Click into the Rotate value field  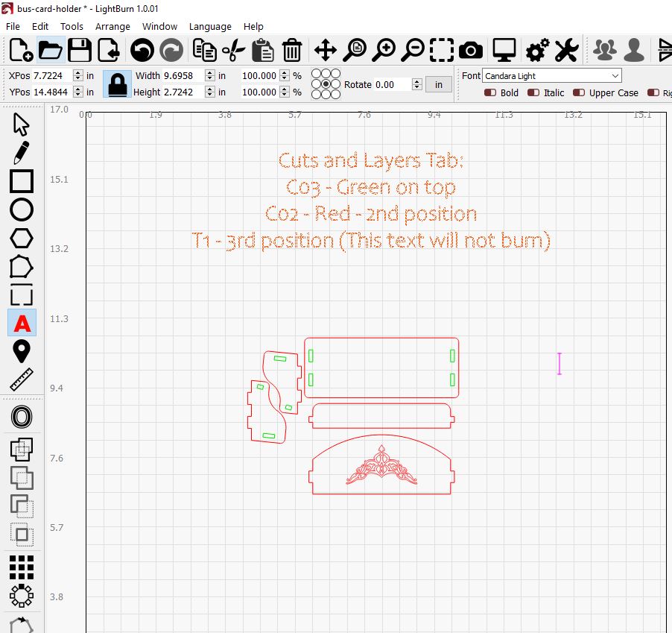(393, 84)
